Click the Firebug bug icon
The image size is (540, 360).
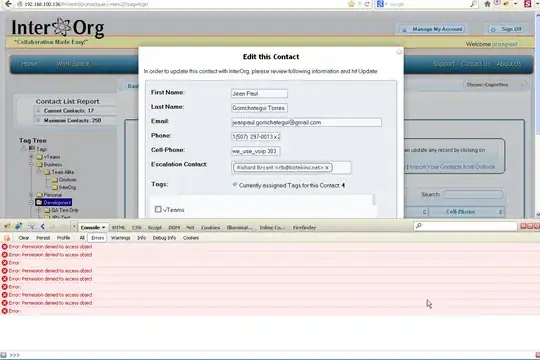7,226
